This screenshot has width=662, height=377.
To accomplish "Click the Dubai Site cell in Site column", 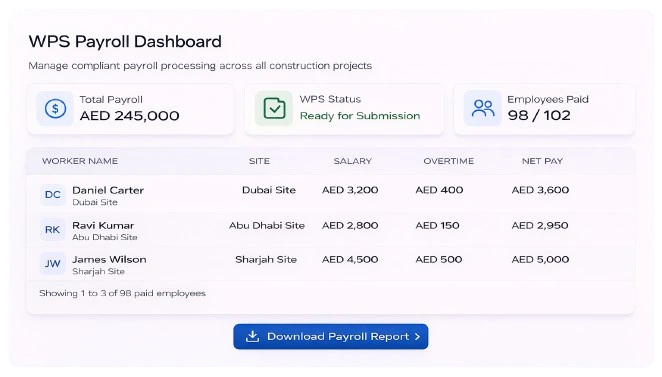I will coord(269,190).
